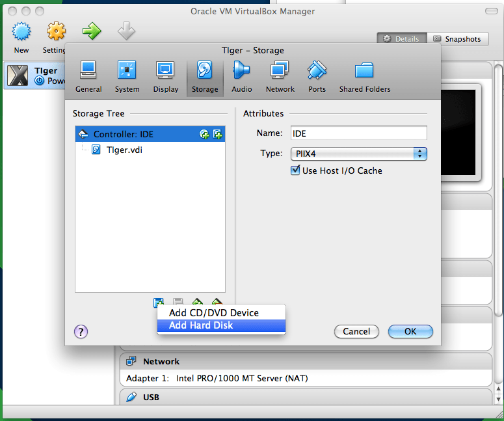
Task: Click the New virtual machine icon
Action: point(21,31)
